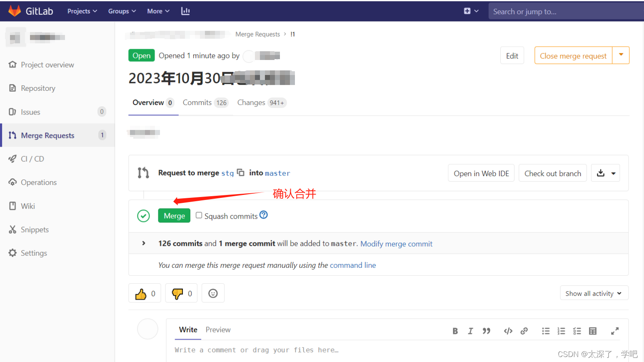644x362 pixels.
Task: Open the Show all activity dropdown
Action: coord(594,293)
